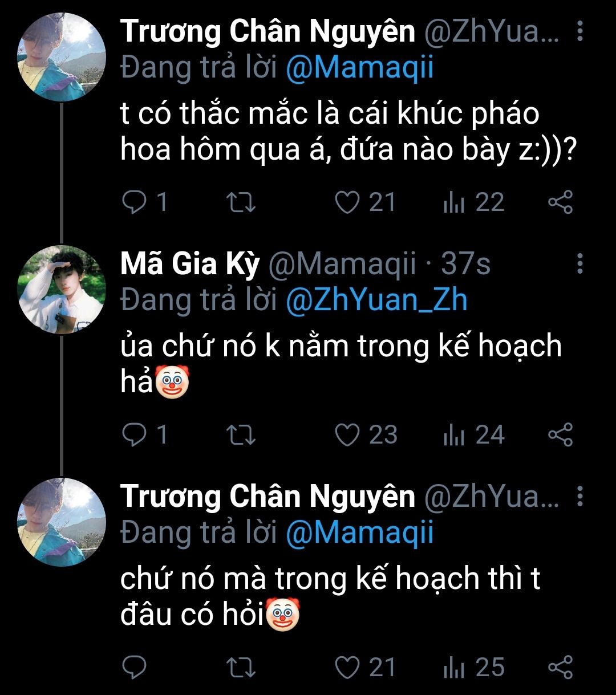
Task: Like the first tweet with 21 likes
Action: [x=347, y=202]
